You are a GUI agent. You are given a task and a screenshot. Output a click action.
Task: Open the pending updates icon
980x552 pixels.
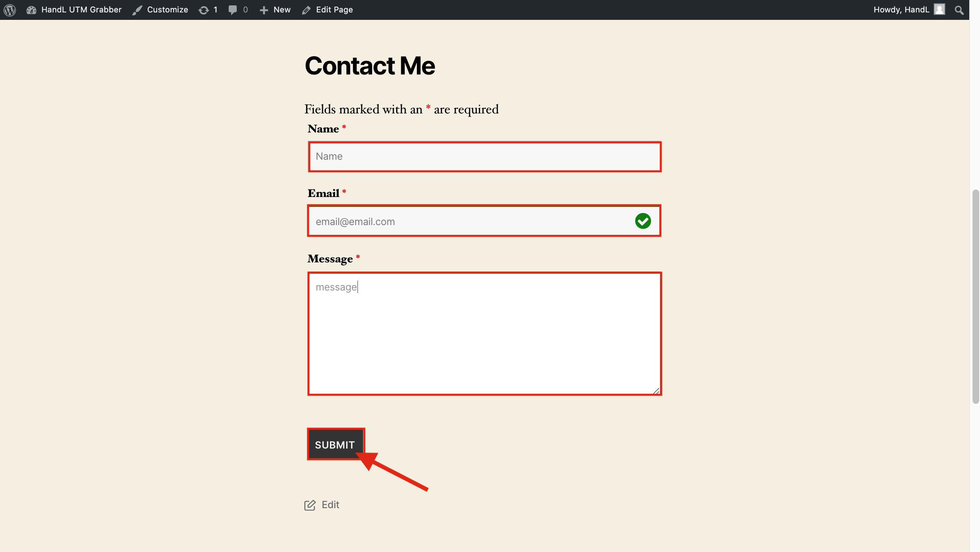(203, 10)
